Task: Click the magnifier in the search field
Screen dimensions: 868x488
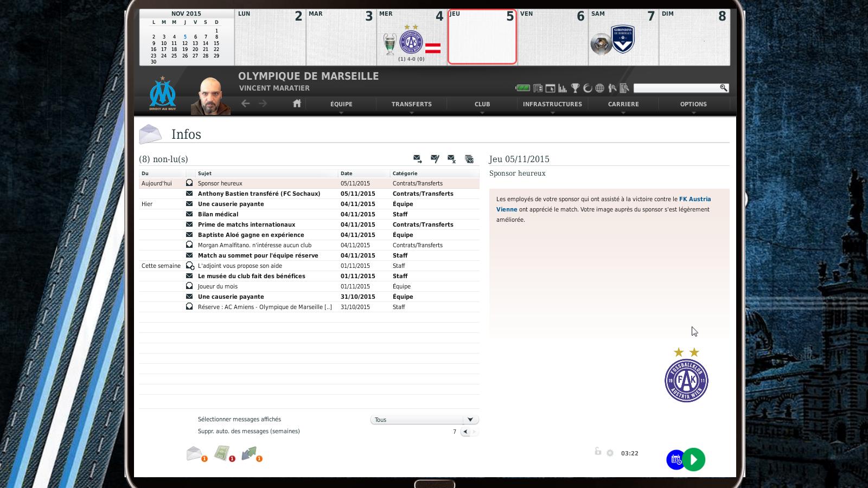Action: pyautogui.click(x=723, y=88)
